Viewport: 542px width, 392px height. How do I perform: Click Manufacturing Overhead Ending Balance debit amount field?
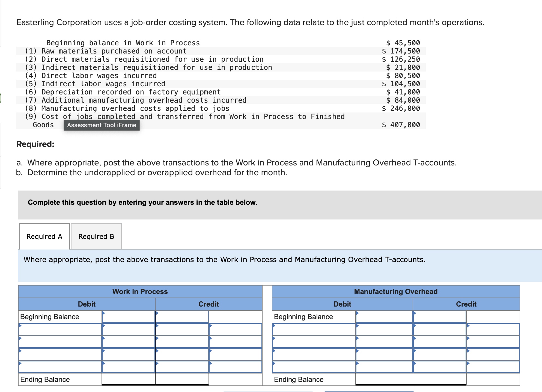point(384,379)
